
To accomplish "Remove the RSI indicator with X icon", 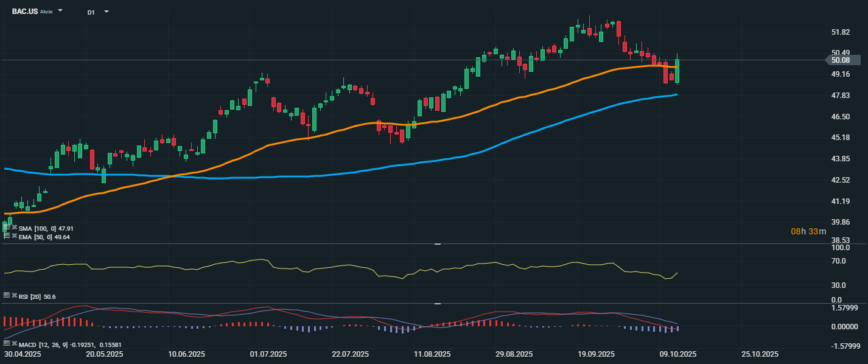I will coord(14,295).
